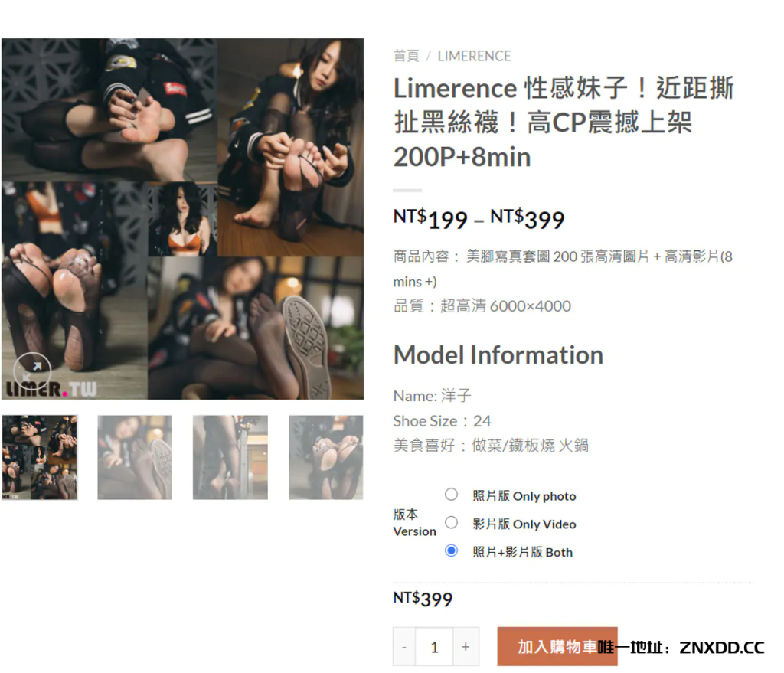
Task: Go to the 首頁 breadcrumb link
Action: 406,56
